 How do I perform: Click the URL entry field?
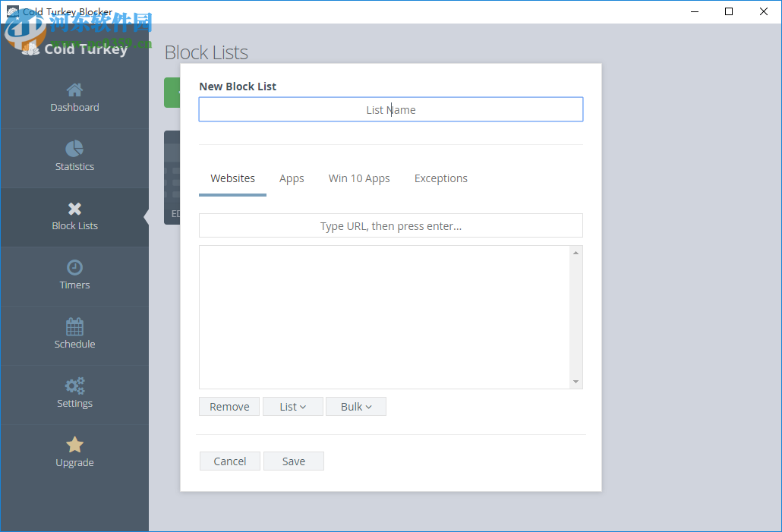click(x=390, y=225)
